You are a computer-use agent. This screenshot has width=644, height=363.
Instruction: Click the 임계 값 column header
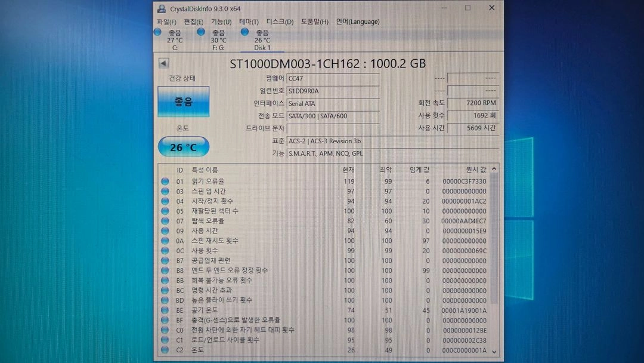click(x=419, y=170)
